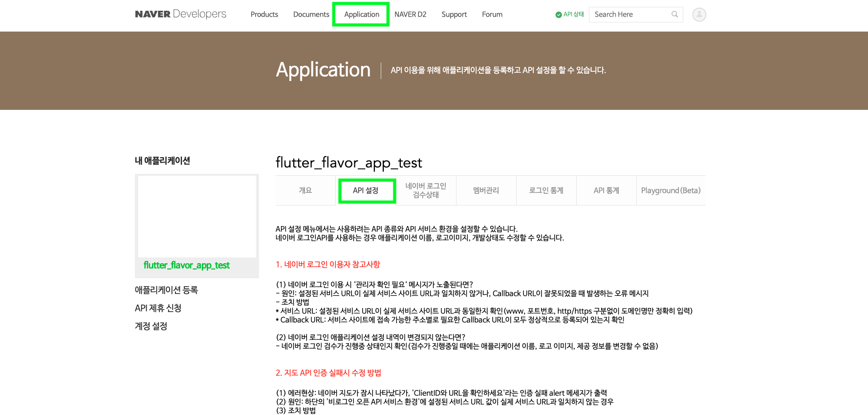
Task: Open the API 통계 tab
Action: click(x=606, y=190)
